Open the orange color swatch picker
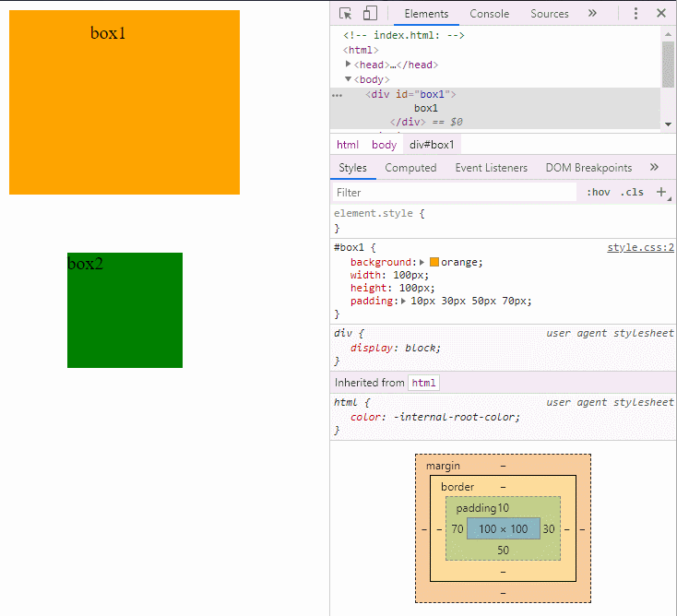Screen dimensions: 677x616 (434, 262)
